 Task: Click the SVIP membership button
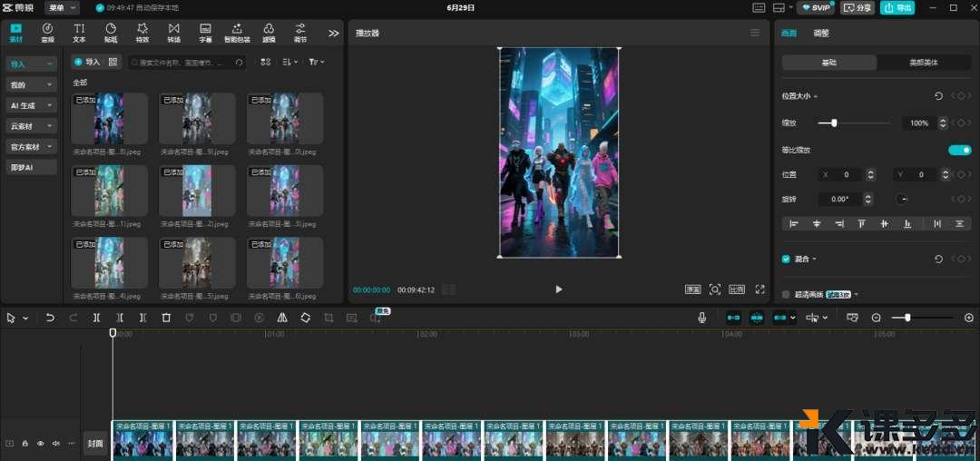[817, 7]
